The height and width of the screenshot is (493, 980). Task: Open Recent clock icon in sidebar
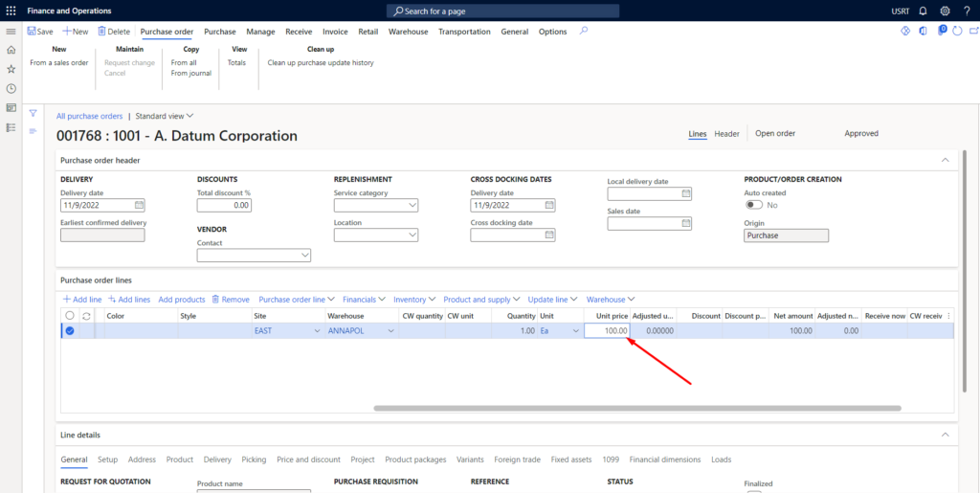[11, 89]
